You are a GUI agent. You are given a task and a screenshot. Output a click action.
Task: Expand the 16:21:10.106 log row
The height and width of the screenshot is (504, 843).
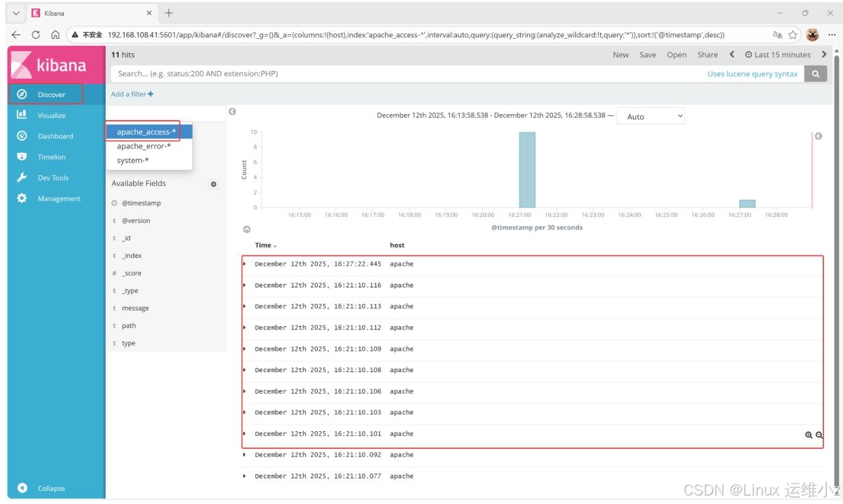245,391
